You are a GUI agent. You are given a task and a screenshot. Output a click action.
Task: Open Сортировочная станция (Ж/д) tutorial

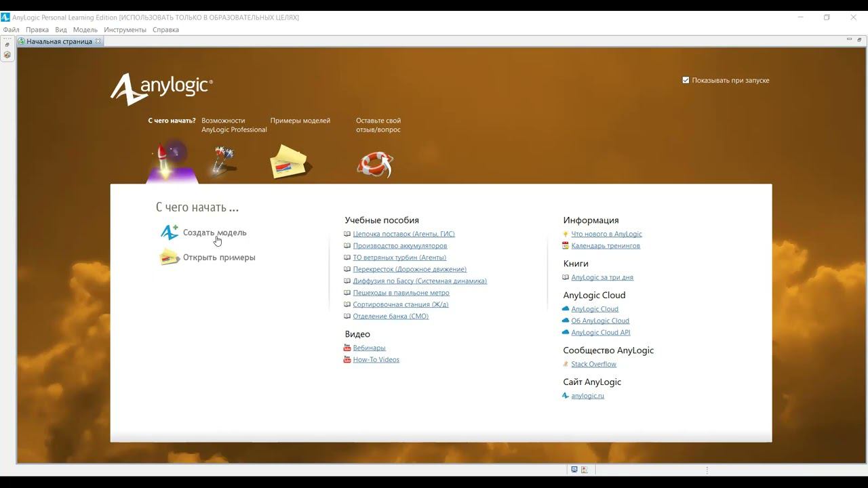(x=400, y=304)
